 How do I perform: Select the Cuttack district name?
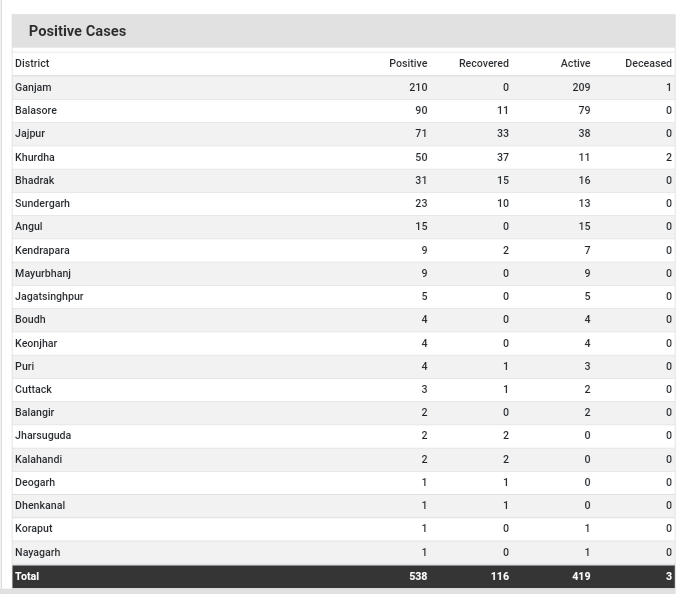pos(33,389)
